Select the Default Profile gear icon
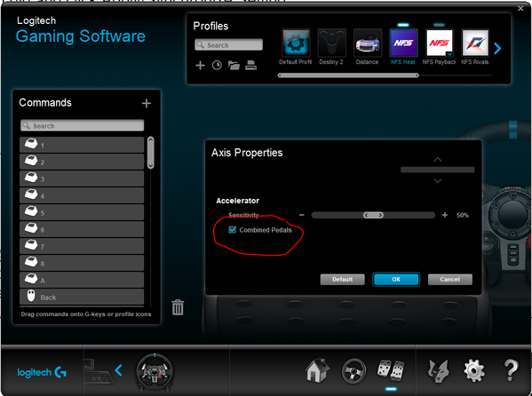This screenshot has height=396, width=532. tap(296, 43)
